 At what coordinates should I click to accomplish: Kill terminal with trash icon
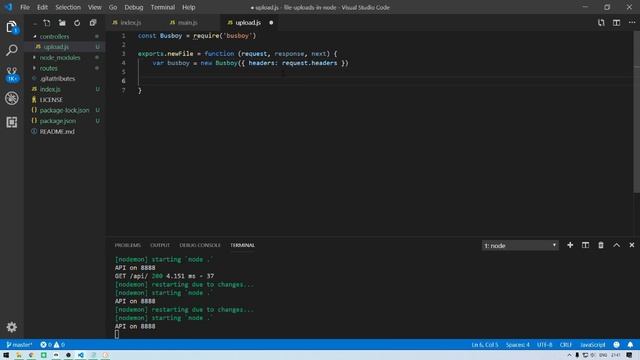(601, 245)
